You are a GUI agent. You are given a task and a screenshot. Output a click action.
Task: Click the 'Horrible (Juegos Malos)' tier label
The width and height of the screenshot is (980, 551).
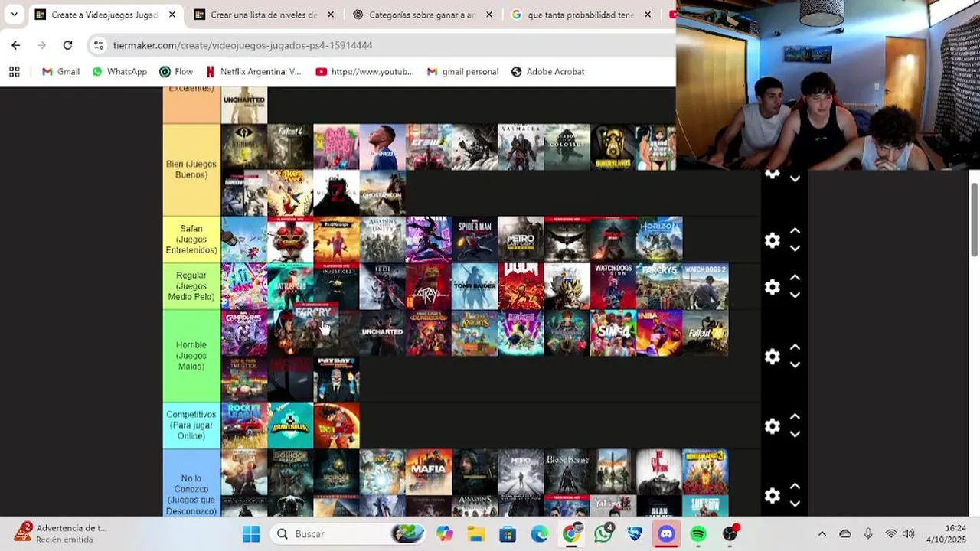click(191, 356)
